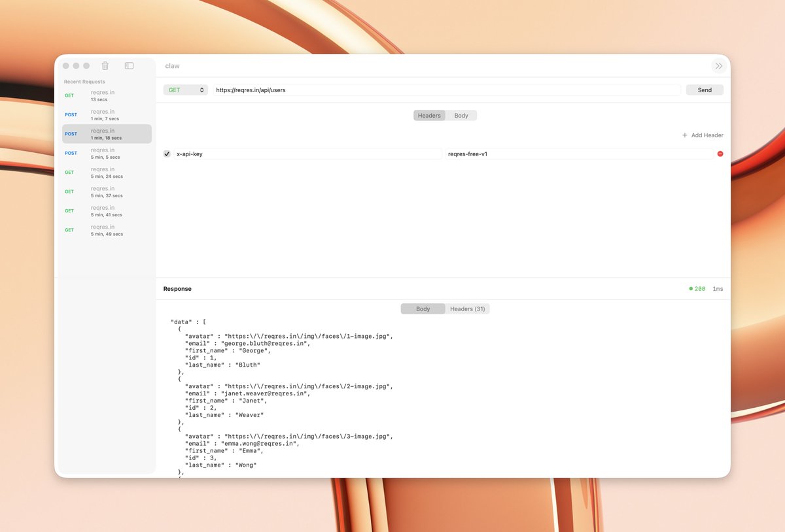Viewport: 785px width, 532px height.
Task: Click the 1ms response time
Action: pos(718,289)
